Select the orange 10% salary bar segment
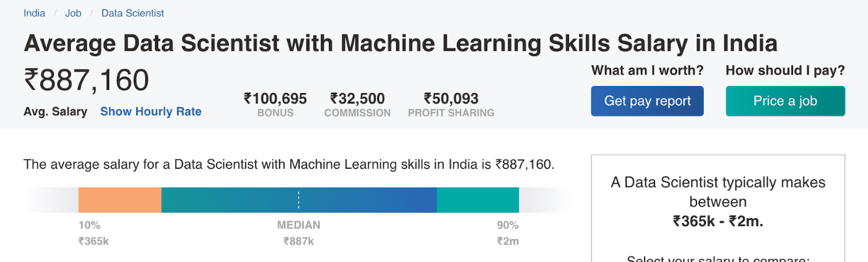This screenshot has width=868, height=262. pyautogui.click(x=120, y=200)
